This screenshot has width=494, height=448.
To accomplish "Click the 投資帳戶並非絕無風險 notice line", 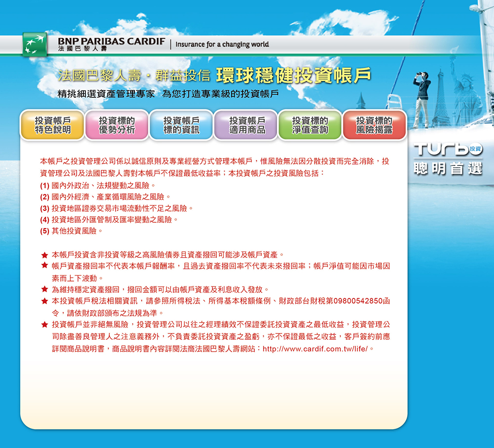I will [216, 336].
